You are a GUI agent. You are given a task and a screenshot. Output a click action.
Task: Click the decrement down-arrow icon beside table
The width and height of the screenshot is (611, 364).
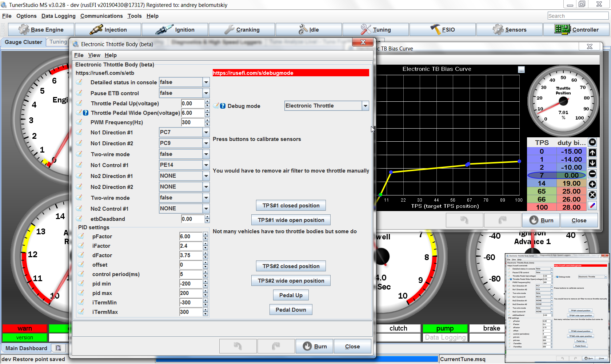pos(592,163)
